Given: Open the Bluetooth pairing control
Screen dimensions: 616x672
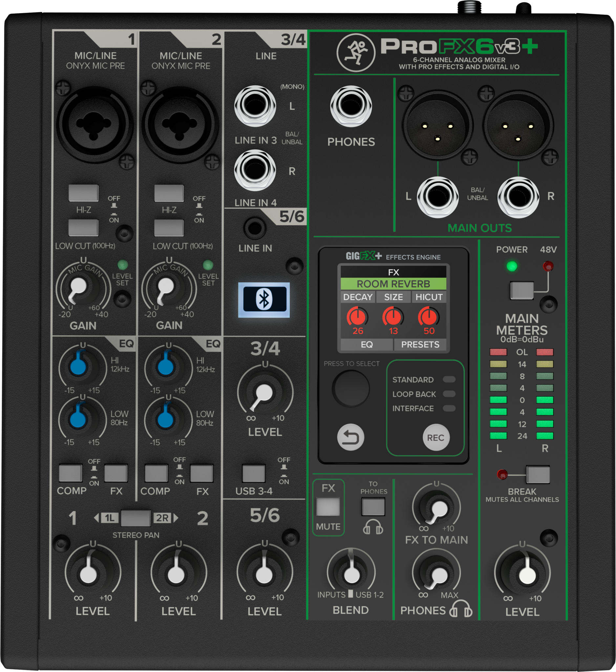Looking at the screenshot, I should 265,299.
